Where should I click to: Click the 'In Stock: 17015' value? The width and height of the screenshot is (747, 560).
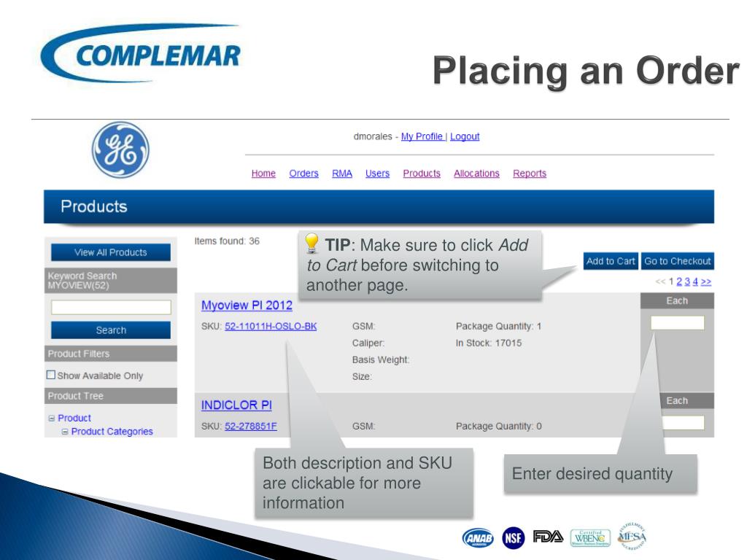[x=489, y=343]
